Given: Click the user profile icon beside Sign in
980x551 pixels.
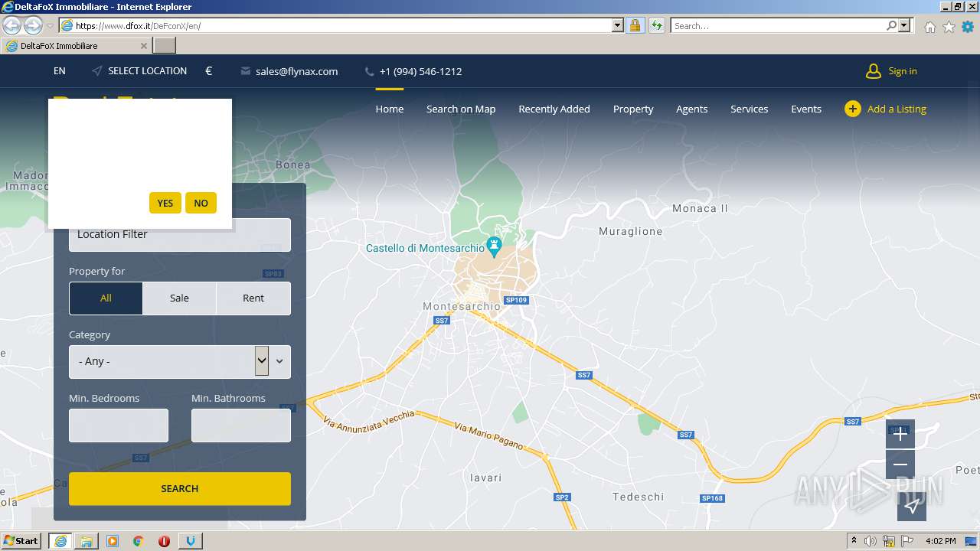Looking at the screenshot, I should tap(873, 71).
